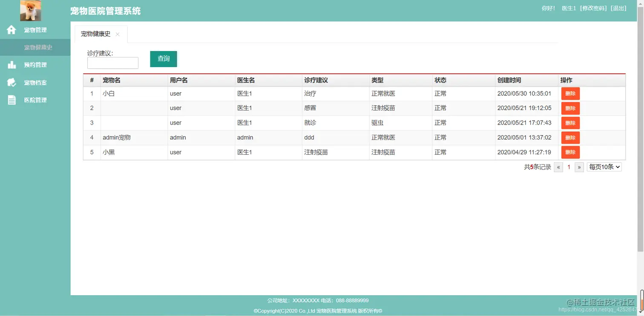Select page 1 in pagination
Screen dimensions: 644x316
click(569, 167)
